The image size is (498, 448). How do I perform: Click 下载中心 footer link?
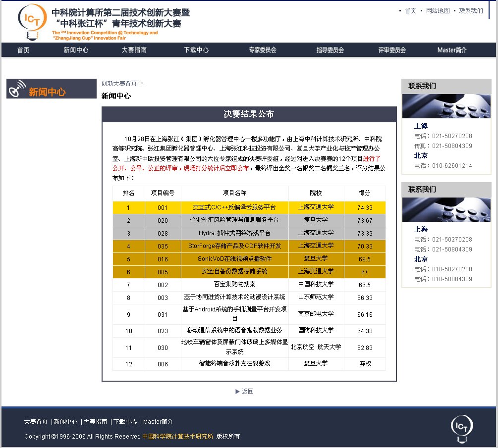point(125,422)
